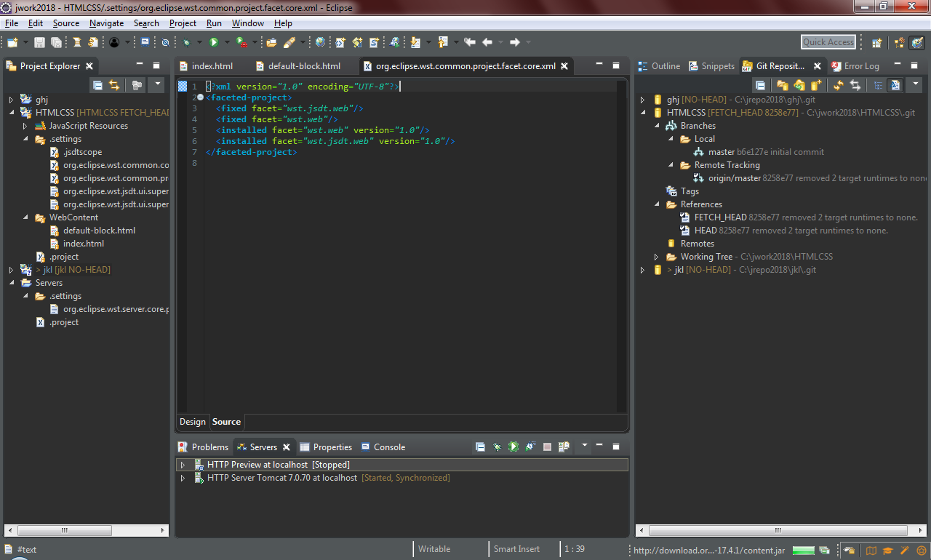Start the server using the green play icon

pos(514,447)
